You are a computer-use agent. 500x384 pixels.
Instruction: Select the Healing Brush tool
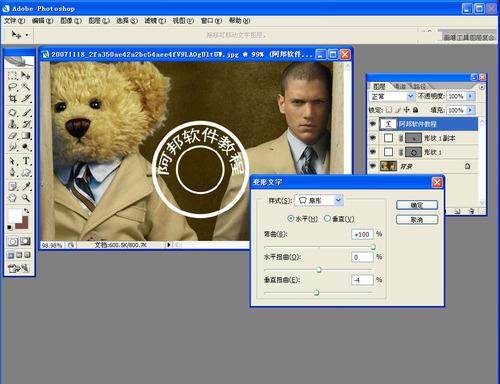13,113
